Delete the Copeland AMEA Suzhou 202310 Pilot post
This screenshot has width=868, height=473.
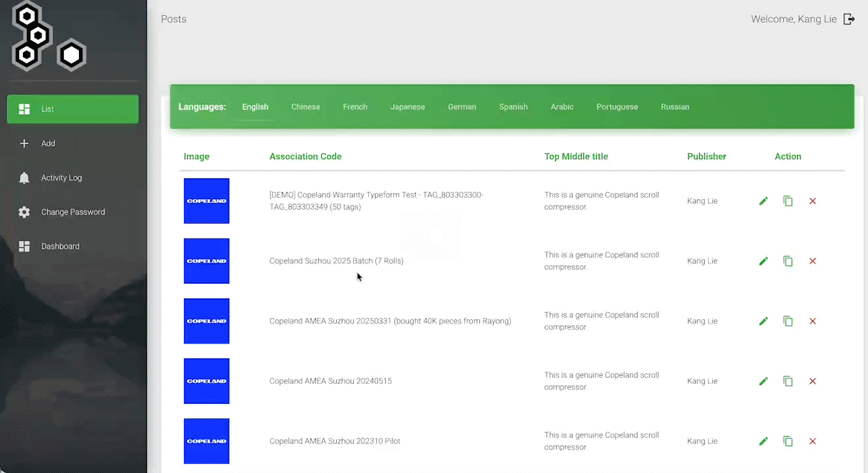point(813,441)
